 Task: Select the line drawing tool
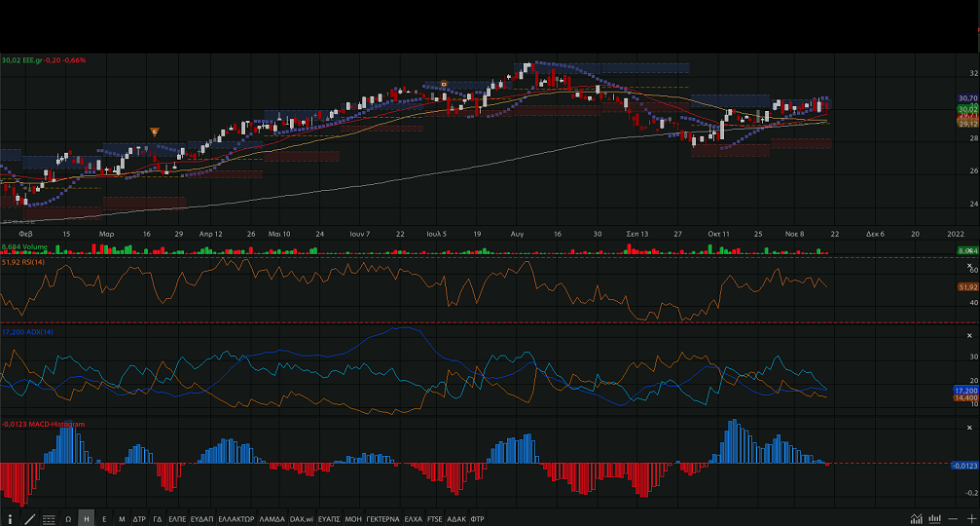(29, 519)
